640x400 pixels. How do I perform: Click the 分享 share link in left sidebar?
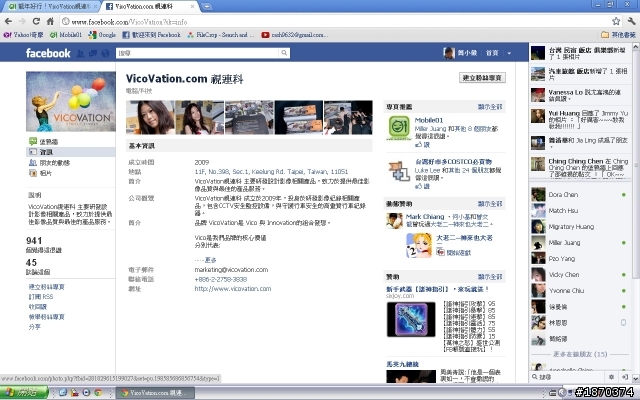[35, 327]
